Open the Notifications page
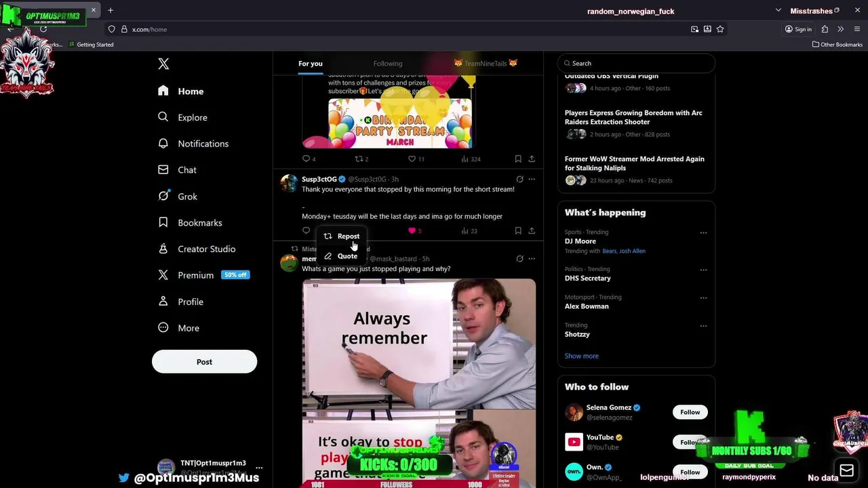The image size is (868, 488). (193, 144)
